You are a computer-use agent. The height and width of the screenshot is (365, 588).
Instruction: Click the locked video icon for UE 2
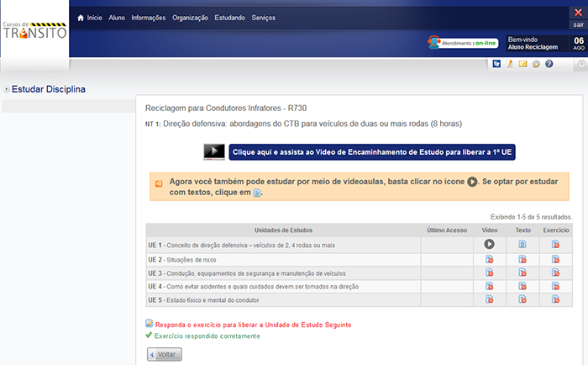(489, 260)
